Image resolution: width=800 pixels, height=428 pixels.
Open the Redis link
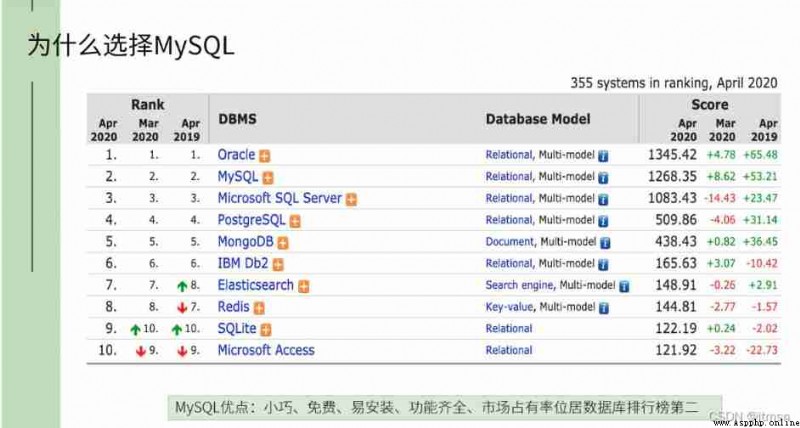coord(234,307)
